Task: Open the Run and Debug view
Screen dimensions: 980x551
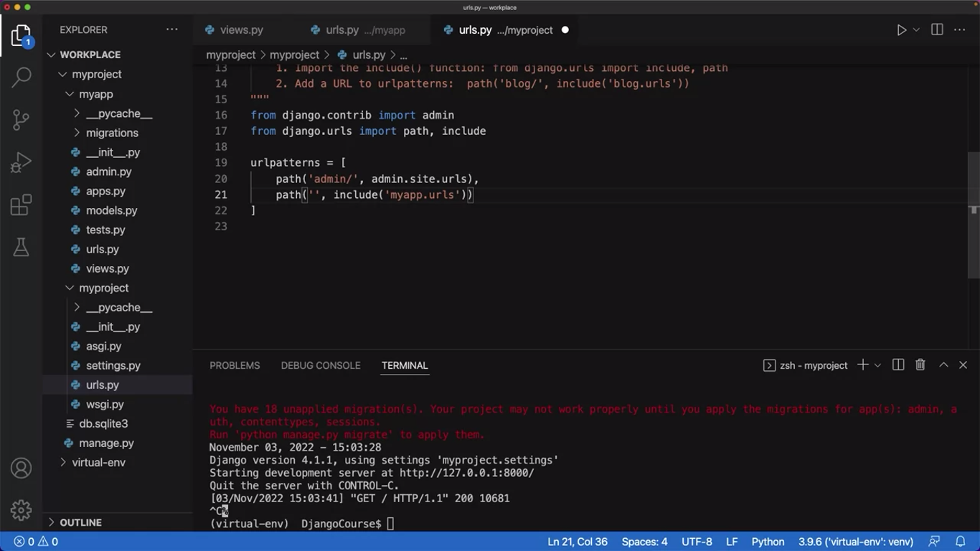Action: coord(22,162)
